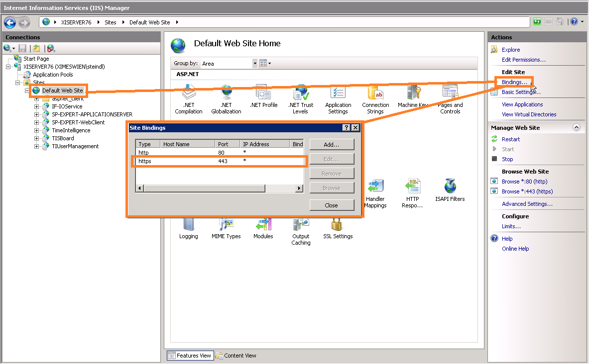Open Application Settings feature

click(338, 100)
